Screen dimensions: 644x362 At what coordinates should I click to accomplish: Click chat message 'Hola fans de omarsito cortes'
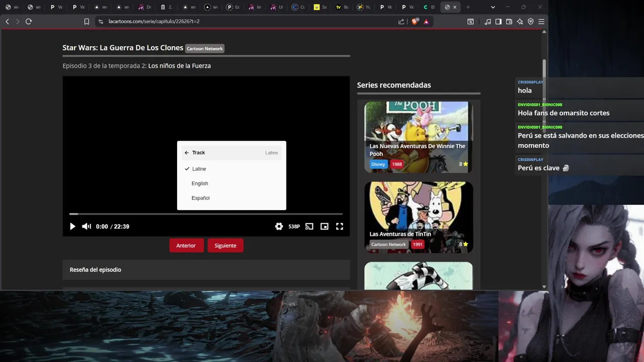(x=563, y=113)
